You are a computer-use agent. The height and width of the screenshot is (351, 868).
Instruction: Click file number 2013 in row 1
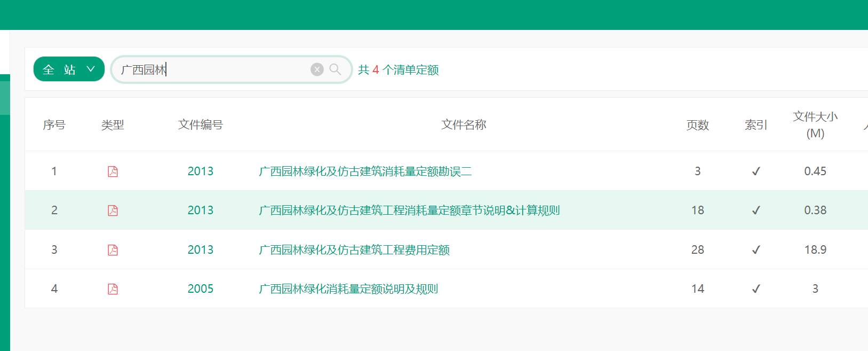click(x=201, y=171)
